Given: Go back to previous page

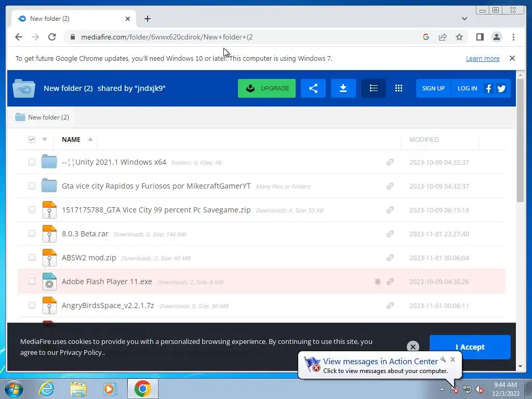Looking at the screenshot, I should click(x=19, y=37).
